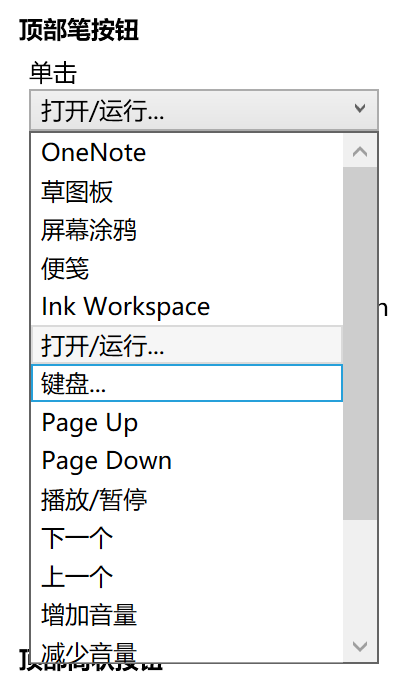The width and height of the screenshot is (400, 684).
Task: Click the list scrollbar up arrow
Action: click(x=360, y=151)
